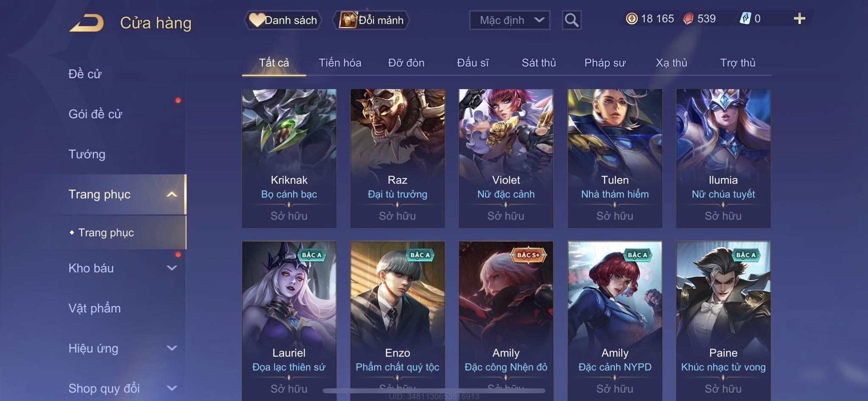Open the search magnifier icon
Image resolution: width=868 pixels, height=401 pixels.
[x=571, y=20]
